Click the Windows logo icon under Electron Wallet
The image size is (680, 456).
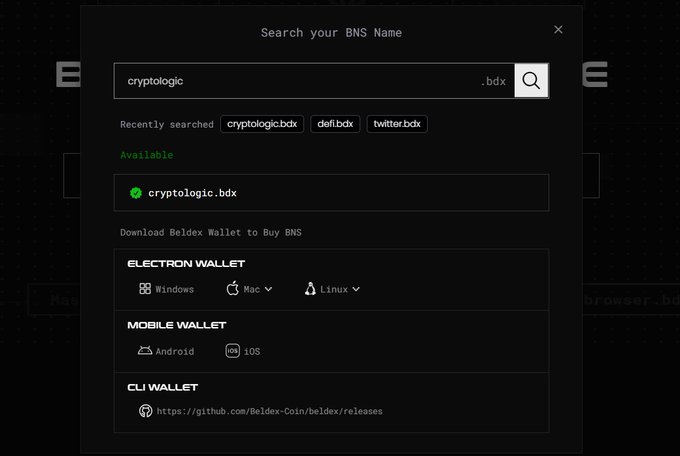[x=145, y=289]
